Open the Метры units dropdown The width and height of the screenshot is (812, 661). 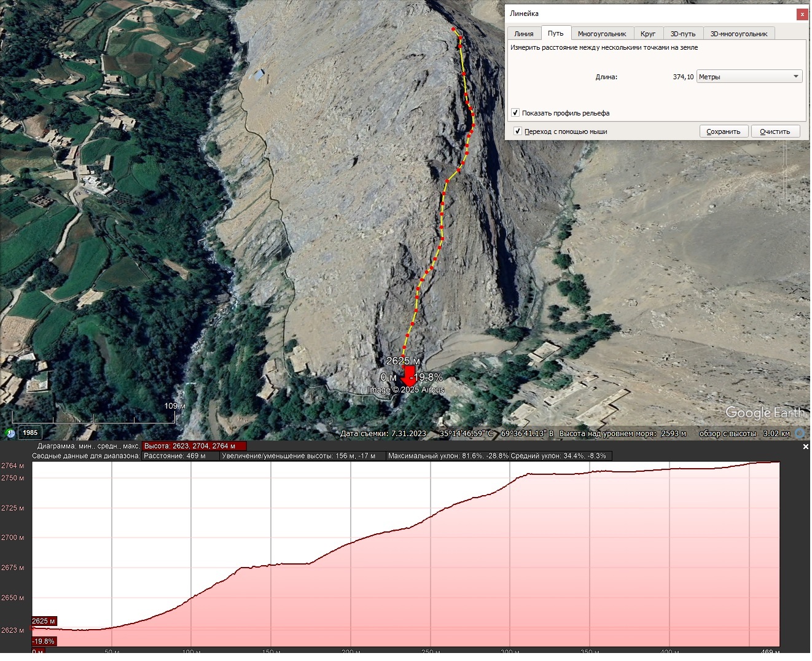click(x=749, y=77)
